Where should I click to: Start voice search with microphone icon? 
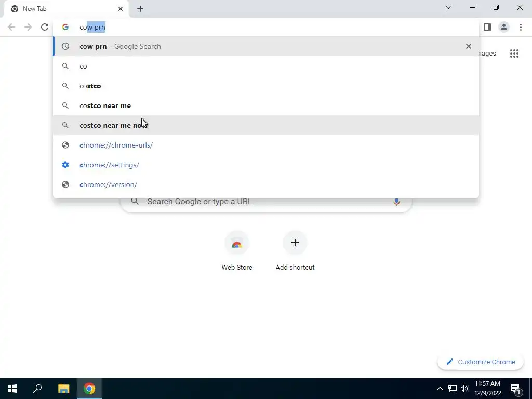point(396,202)
